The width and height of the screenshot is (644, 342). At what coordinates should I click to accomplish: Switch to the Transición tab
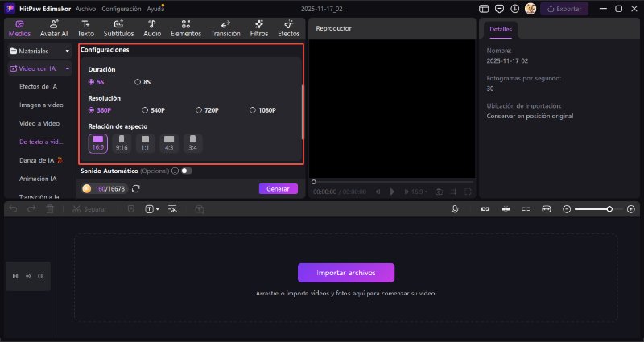(x=225, y=28)
